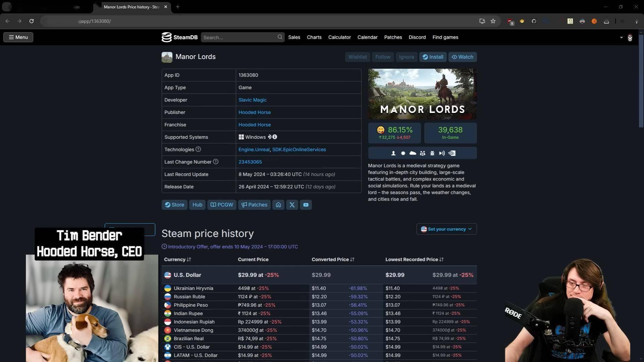Screen dimensions: 644x362
Task: Open the X (Twitter) link button
Action: [x=292, y=205]
